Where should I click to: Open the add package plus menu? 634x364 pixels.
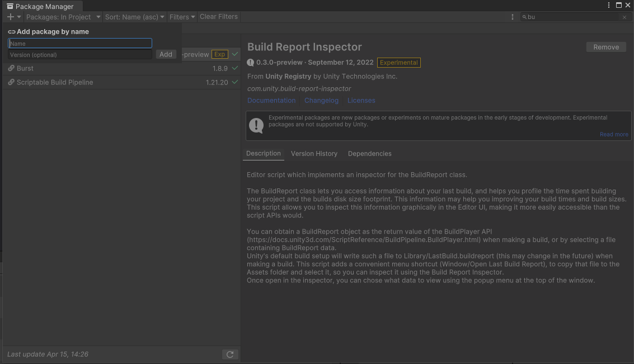pyautogui.click(x=13, y=17)
